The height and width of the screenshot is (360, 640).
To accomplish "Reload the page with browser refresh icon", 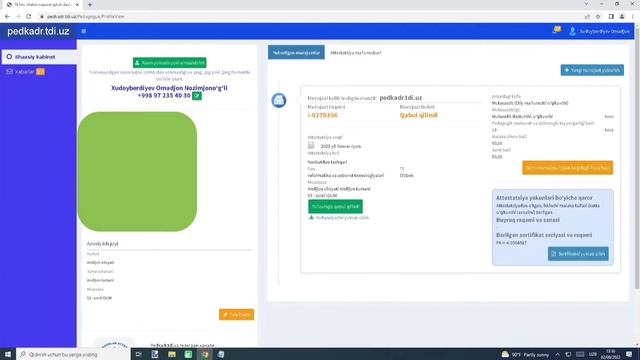I will [29, 16].
